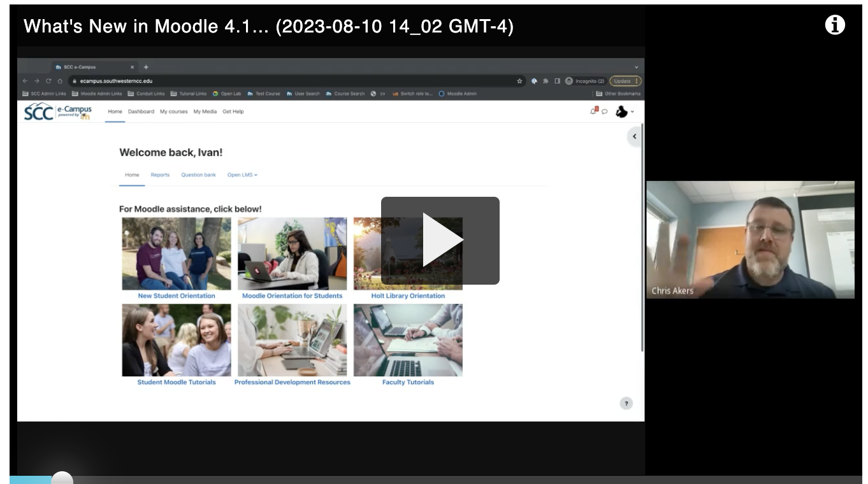Viewport: 868px width, 484px height.
Task: Open the New Student Orientation link
Action: 177,295
